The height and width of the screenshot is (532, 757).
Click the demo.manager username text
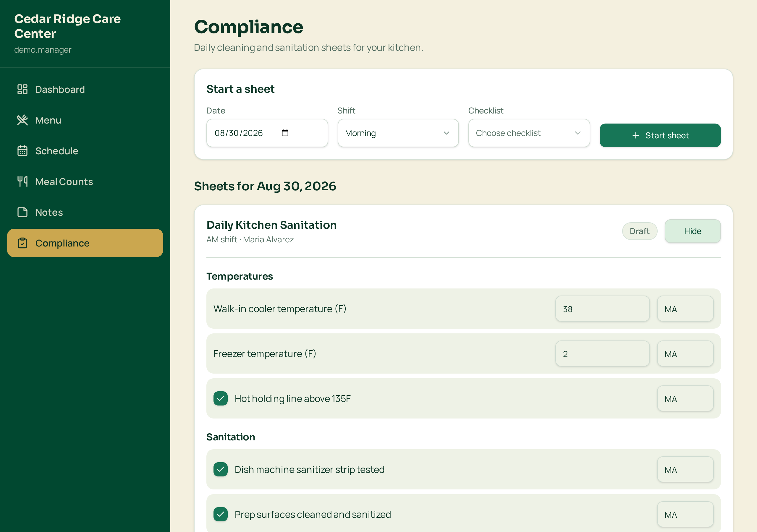click(43, 50)
